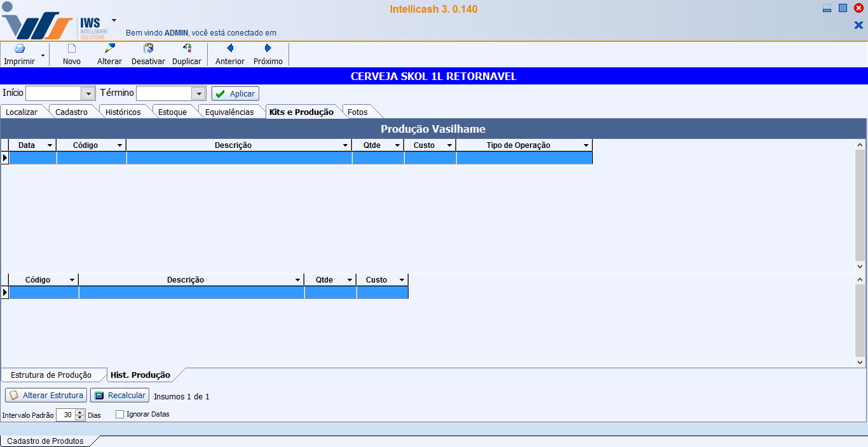The image size is (868, 447).
Task: Go to the Anterior record
Action: (x=230, y=55)
